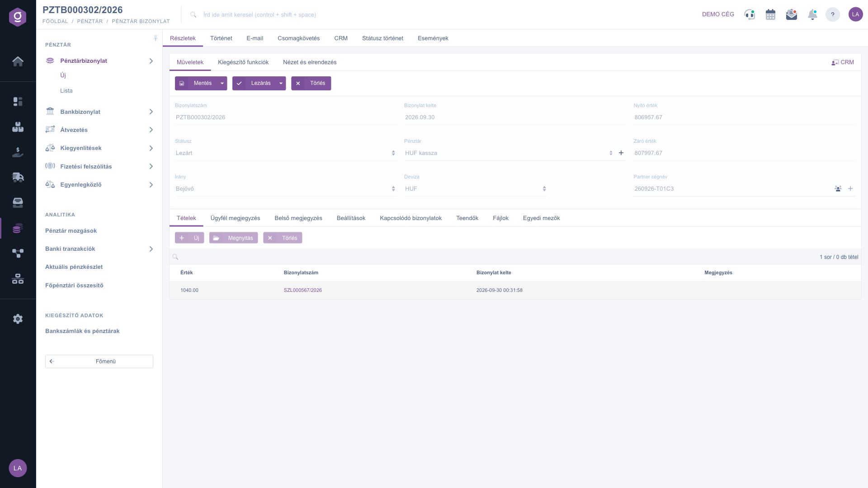
Task: Open the settings gear in sidebar
Action: click(x=18, y=319)
